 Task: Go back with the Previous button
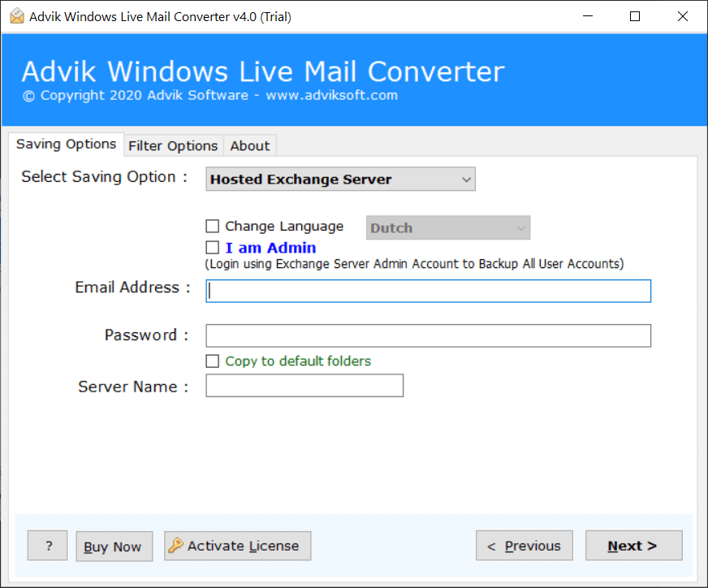(x=525, y=546)
